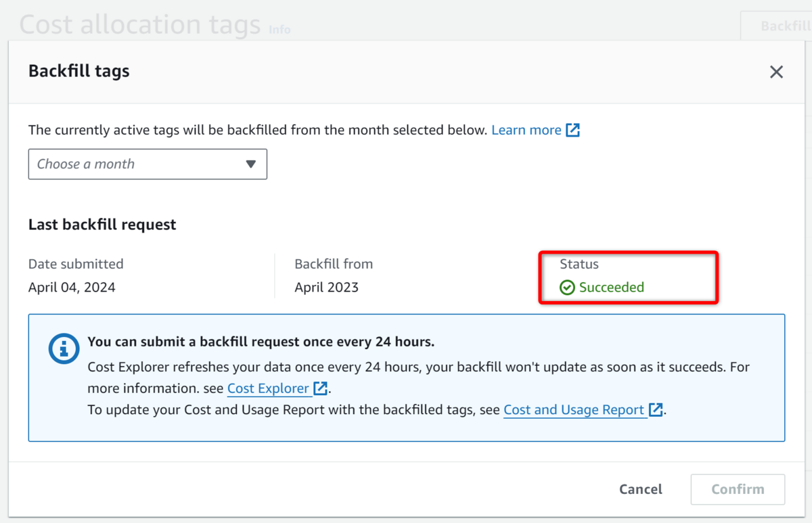The width and height of the screenshot is (812, 523).
Task: Click external link icon after Cost Explorer
Action: pos(321,389)
